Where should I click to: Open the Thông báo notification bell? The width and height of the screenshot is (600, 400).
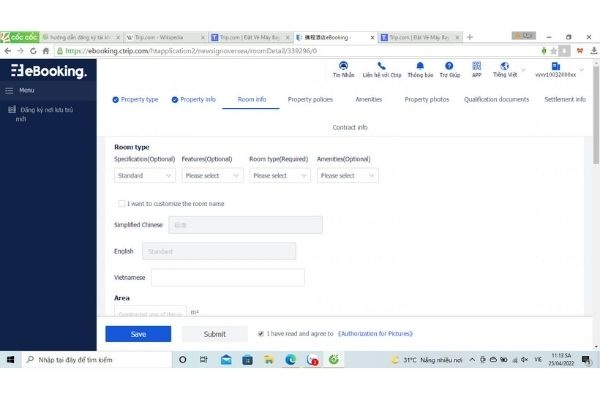[420, 66]
